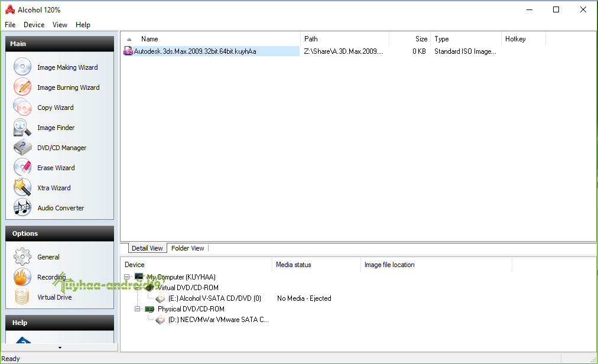
Task: Click the Media status column header
Action: pyautogui.click(x=317, y=265)
